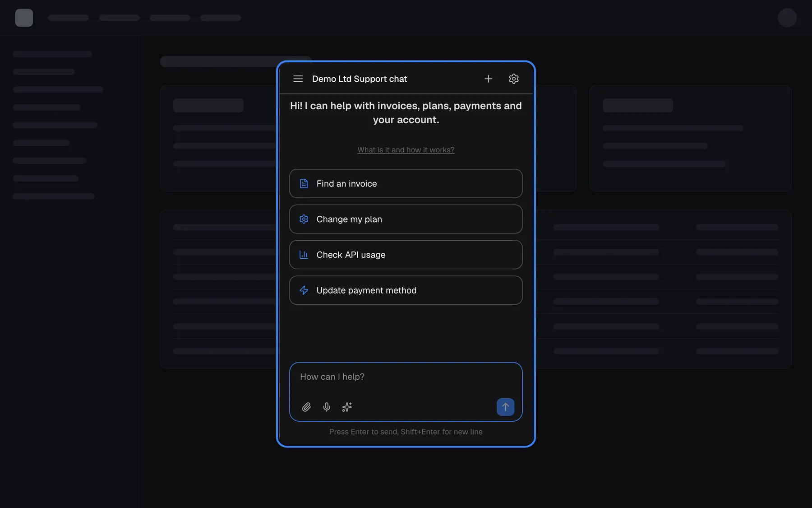This screenshot has width=812, height=508.
Task: Click the 'Press Enter to send' hint text
Action: 406,432
